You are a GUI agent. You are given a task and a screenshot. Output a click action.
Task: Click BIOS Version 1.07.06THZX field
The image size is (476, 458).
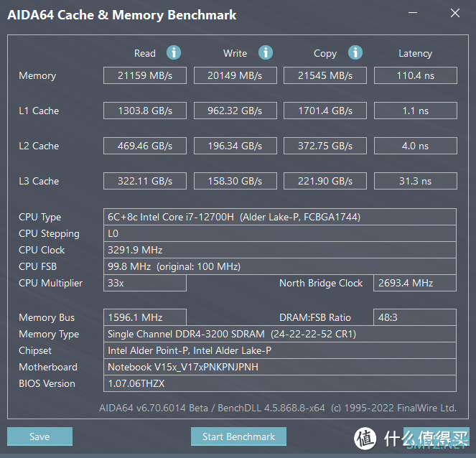(x=280, y=383)
